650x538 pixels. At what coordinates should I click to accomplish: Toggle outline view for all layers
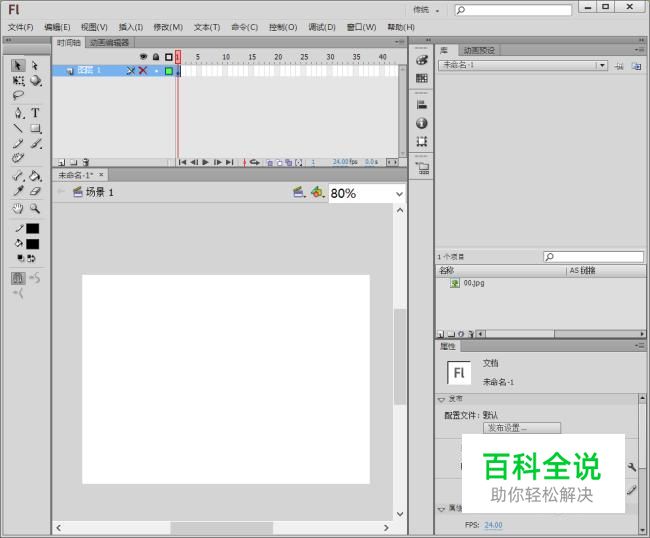click(169, 57)
